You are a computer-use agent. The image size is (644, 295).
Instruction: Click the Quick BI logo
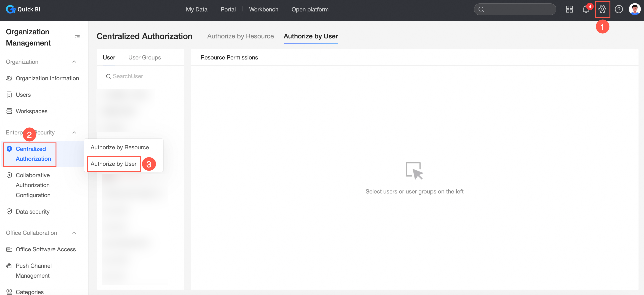click(23, 9)
